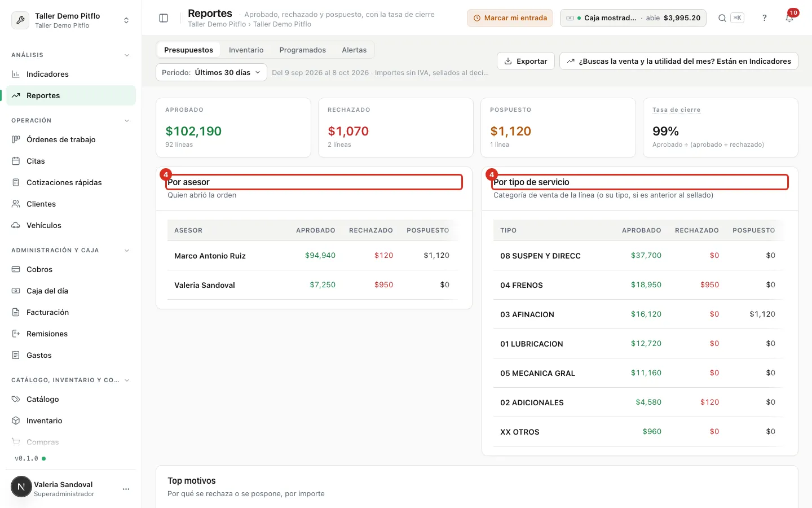Open notifications bell with 10 badge

(x=789, y=18)
